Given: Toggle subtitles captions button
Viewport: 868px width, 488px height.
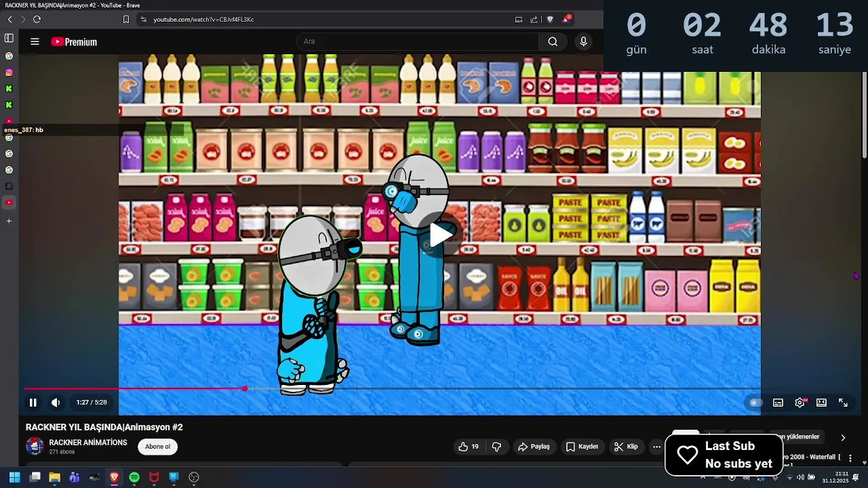Looking at the screenshot, I should click(x=778, y=403).
